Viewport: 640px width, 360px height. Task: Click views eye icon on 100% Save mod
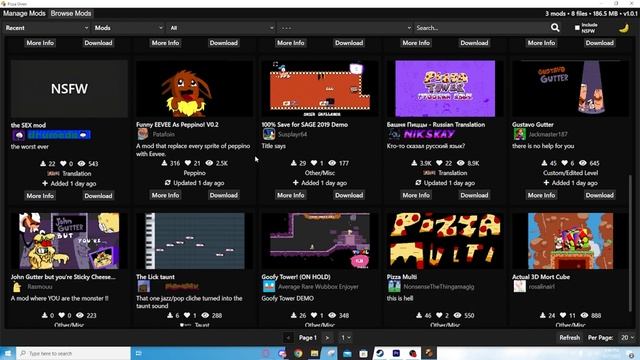332,163
